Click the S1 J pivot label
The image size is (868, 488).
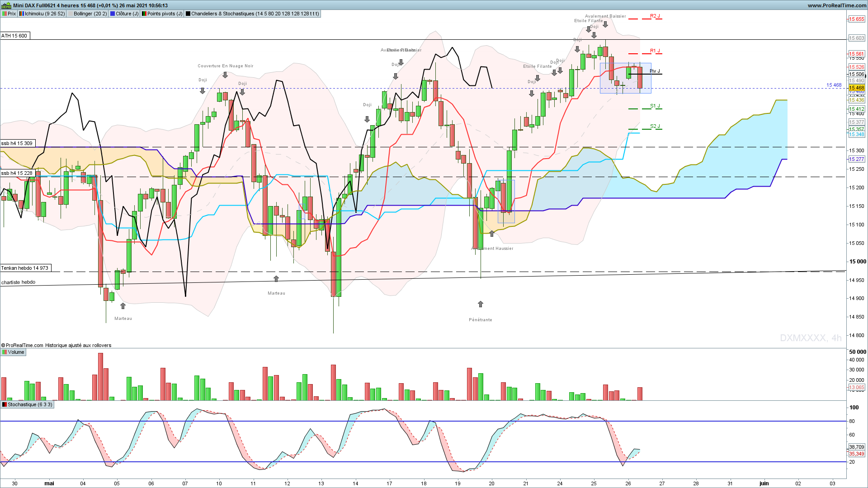click(x=655, y=106)
